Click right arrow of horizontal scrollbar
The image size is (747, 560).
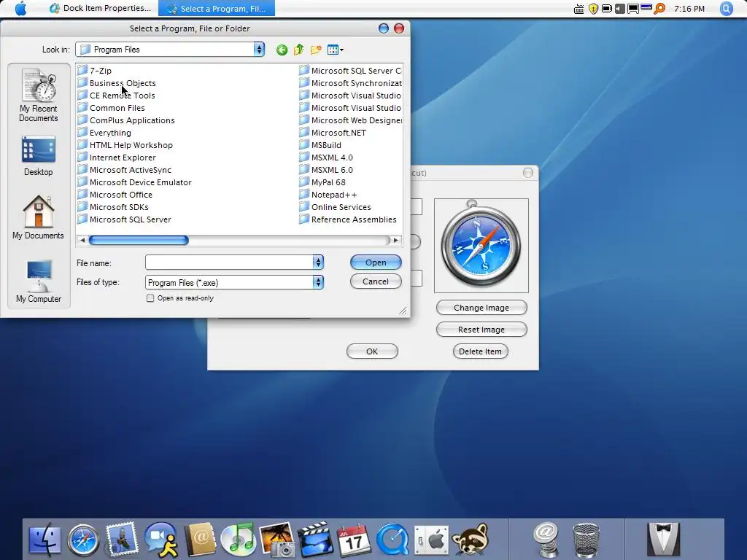(396, 241)
